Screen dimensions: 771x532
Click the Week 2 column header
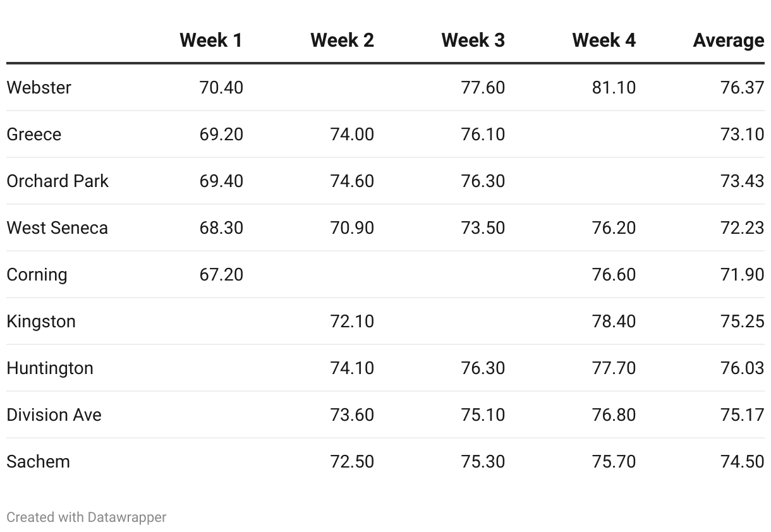click(x=342, y=40)
